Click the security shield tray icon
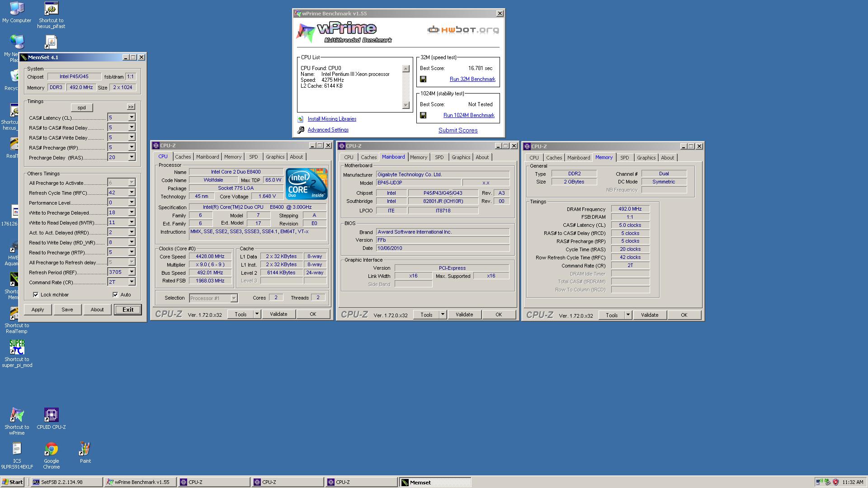 835,482
